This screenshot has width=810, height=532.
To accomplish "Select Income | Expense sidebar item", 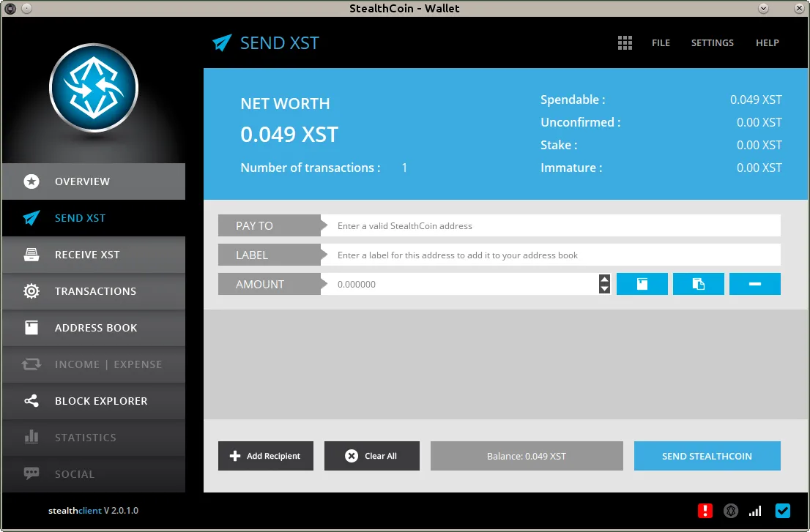I will tap(94, 365).
